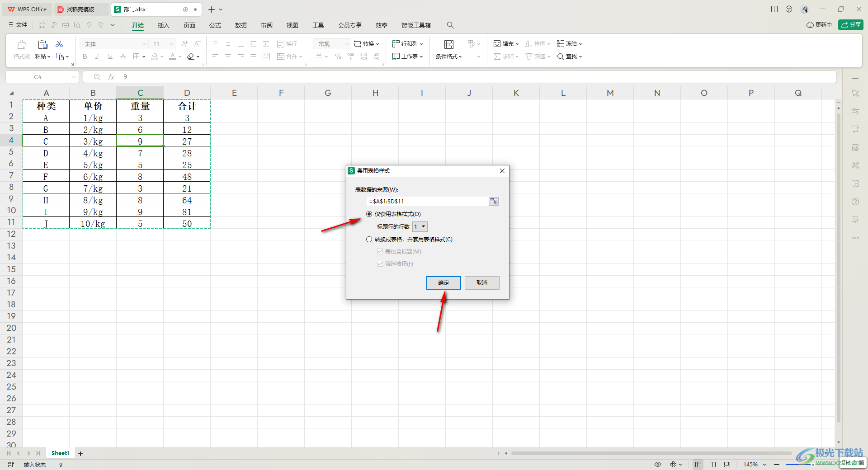The image size is (868, 470).
Task: Click the Print icon in quick toolbar
Action: click(x=66, y=25)
